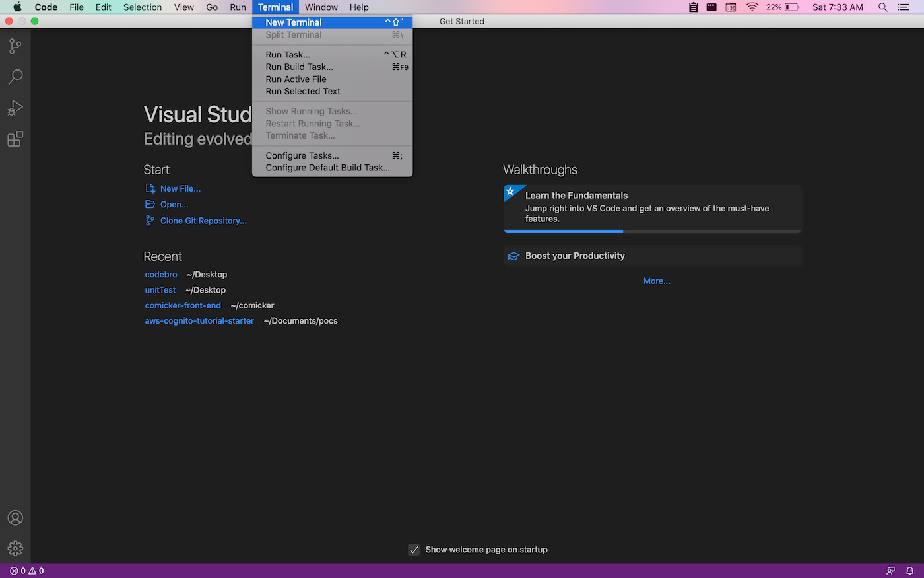
Task: Click the More... walkthroughs link
Action: (657, 281)
